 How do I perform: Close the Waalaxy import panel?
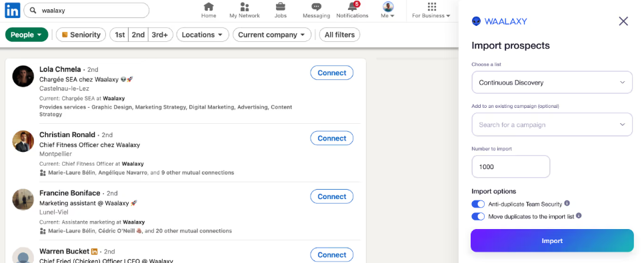[623, 21]
